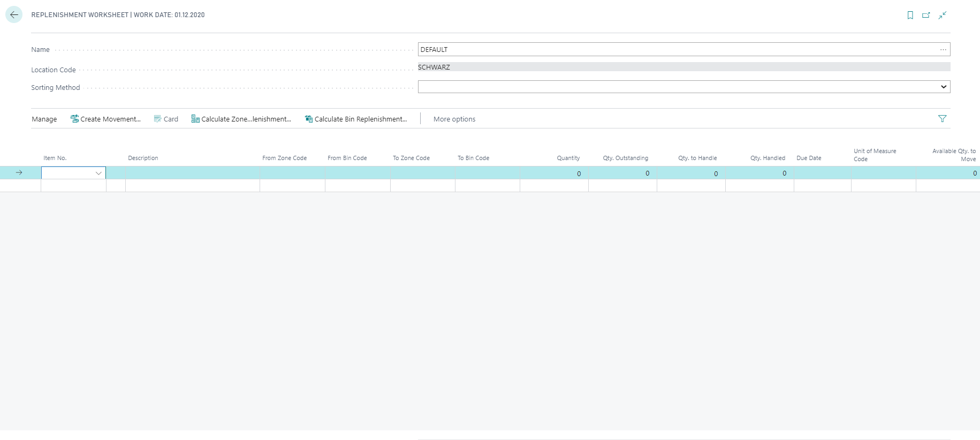980x440 pixels.
Task: Select the first row via arrow indicator
Action: click(x=19, y=173)
